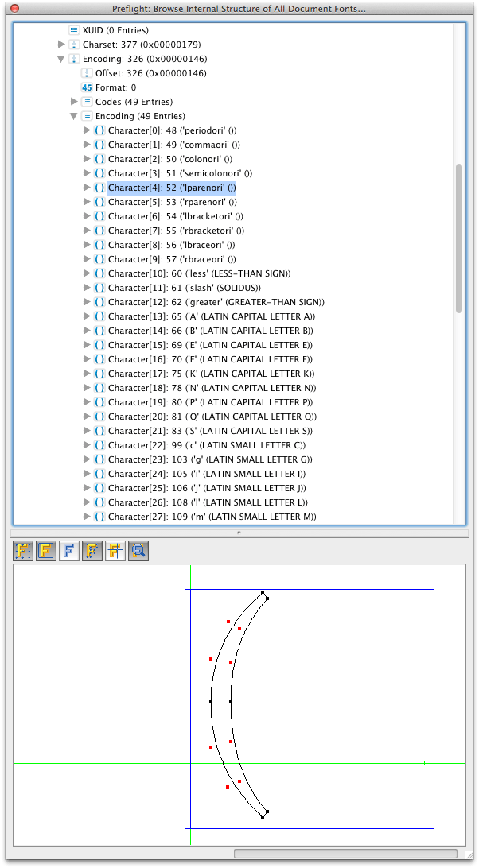Select Character[23]: 103 'g' row
The height and width of the screenshot is (868, 479).
[210, 459]
